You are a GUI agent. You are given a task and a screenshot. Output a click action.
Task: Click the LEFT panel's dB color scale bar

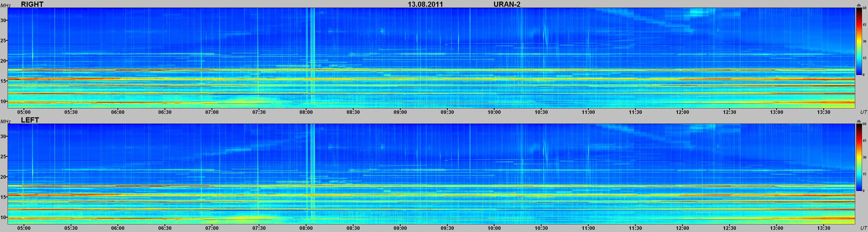tap(859, 157)
